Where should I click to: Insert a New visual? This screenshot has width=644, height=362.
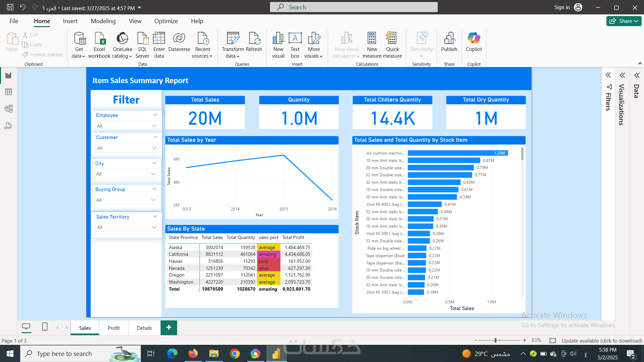point(278,39)
